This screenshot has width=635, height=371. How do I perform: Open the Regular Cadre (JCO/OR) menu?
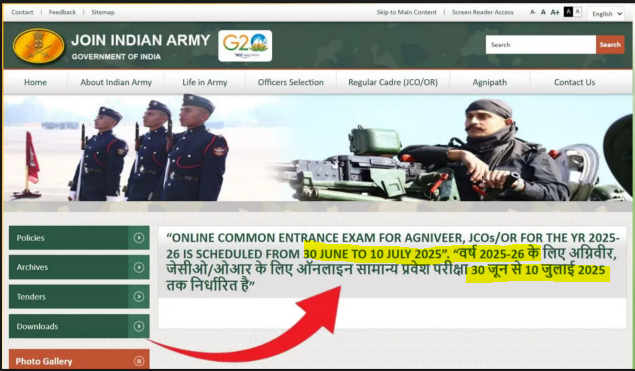coord(393,82)
